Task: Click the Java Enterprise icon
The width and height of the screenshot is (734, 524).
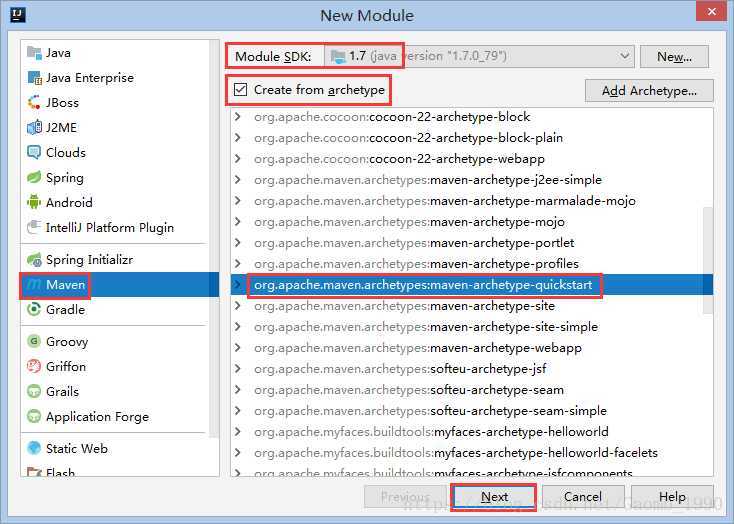Action: coord(34,78)
